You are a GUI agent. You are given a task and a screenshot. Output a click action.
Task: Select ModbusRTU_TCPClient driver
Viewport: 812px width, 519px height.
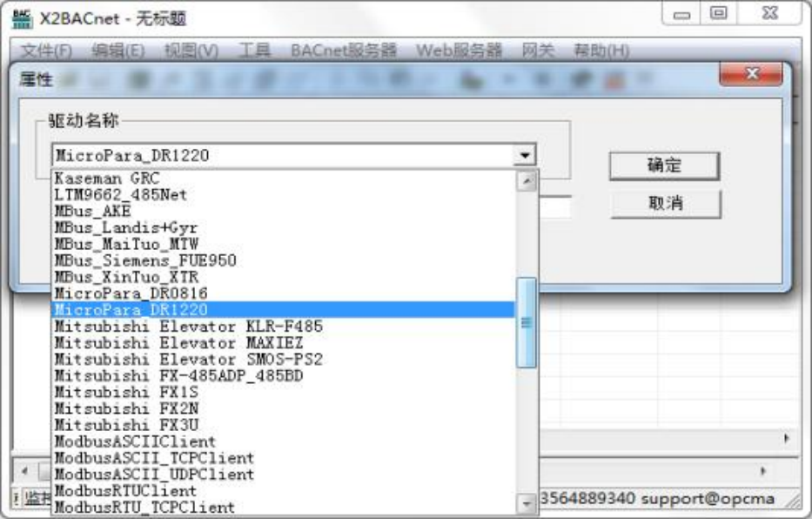click(x=283, y=507)
